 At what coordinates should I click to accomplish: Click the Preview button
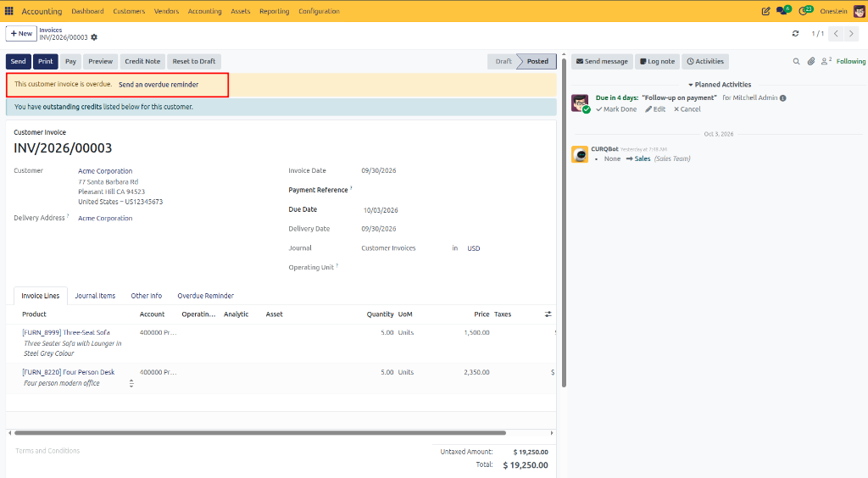pos(100,61)
